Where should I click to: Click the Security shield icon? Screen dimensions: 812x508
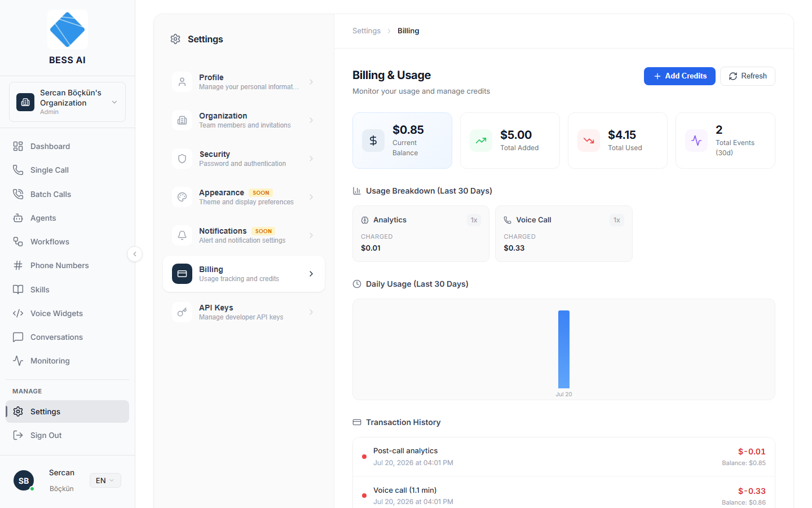(182, 159)
